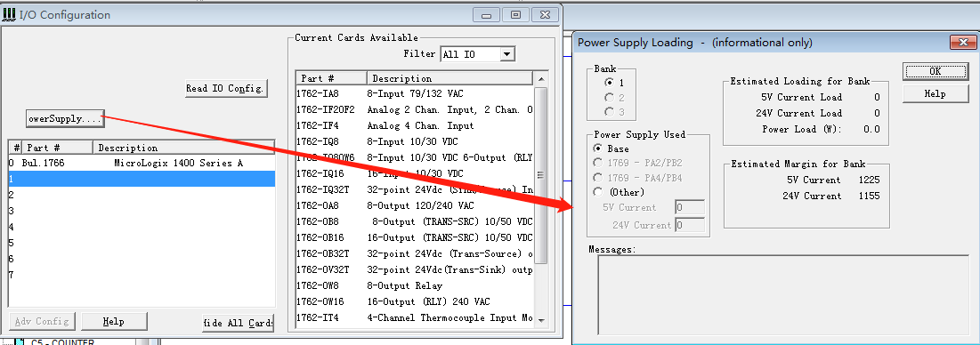Select 1762-OW16 16-Output relay card
Image resolution: width=980 pixels, height=345 pixels.
coord(415,302)
